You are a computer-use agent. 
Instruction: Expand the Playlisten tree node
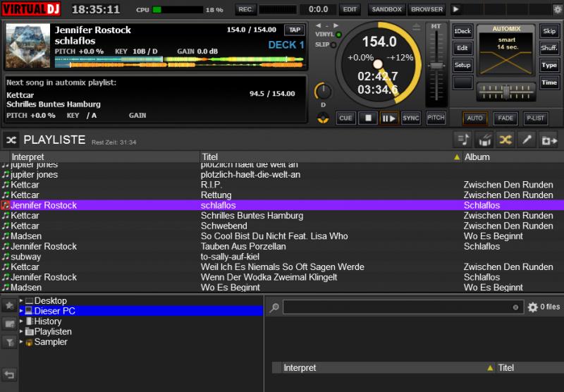(21, 331)
